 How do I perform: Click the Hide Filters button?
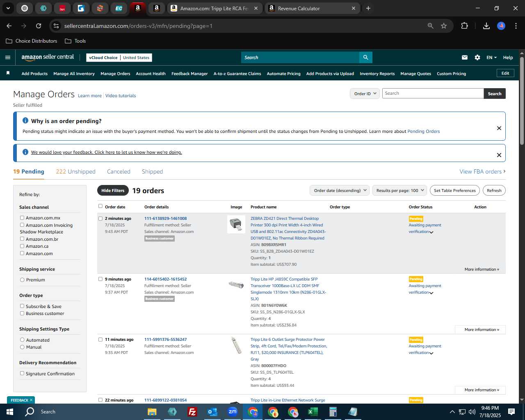[113, 190]
